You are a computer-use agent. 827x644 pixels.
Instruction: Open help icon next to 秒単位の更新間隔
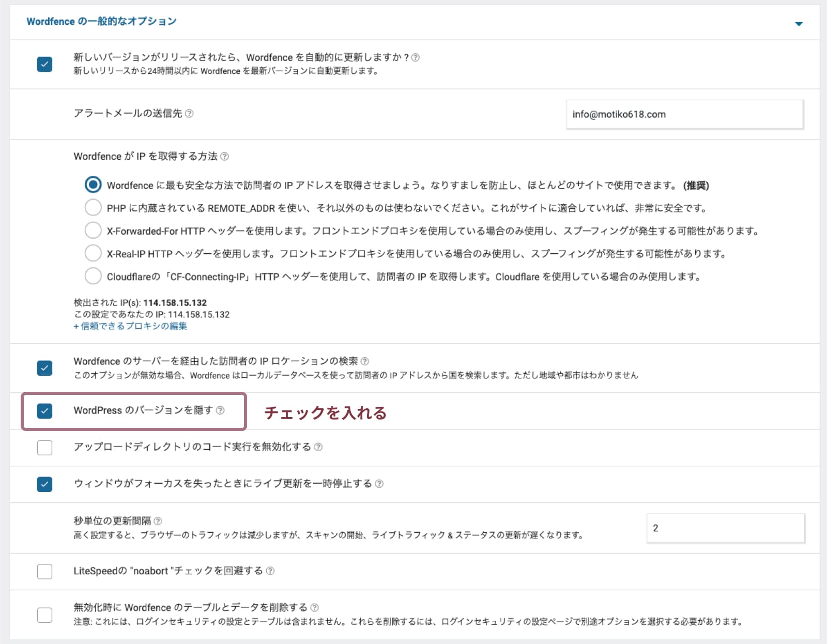coord(158,521)
